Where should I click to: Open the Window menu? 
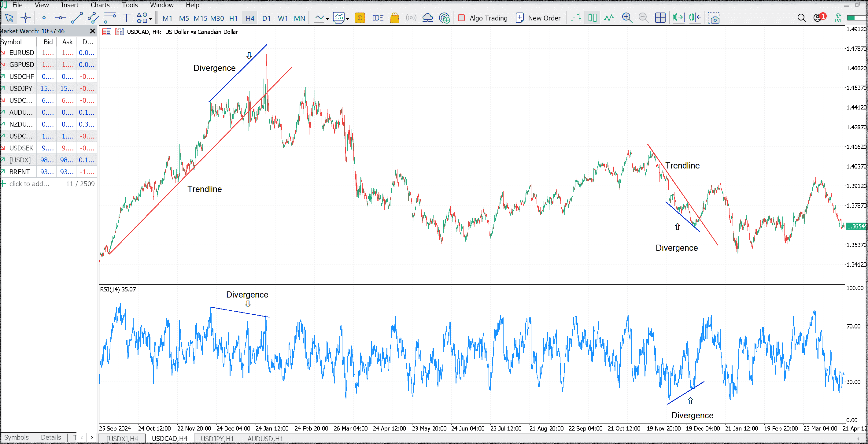click(x=162, y=5)
